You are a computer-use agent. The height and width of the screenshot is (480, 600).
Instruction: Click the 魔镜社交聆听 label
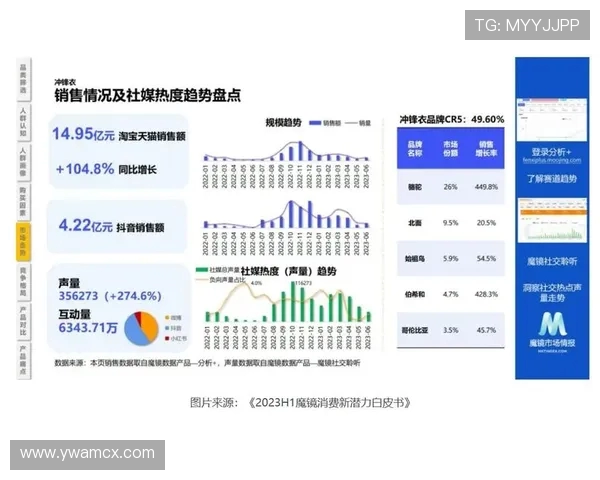click(552, 261)
